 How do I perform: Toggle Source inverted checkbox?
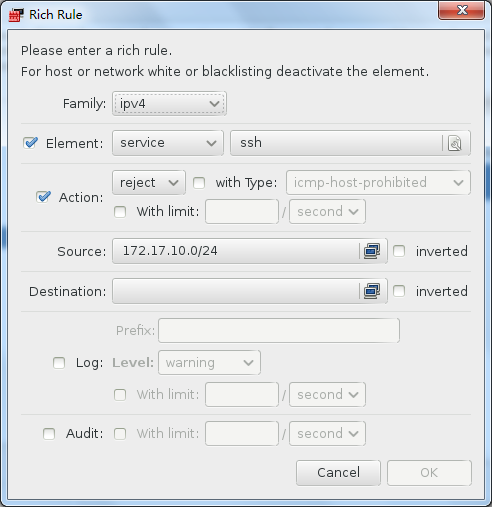click(x=399, y=251)
